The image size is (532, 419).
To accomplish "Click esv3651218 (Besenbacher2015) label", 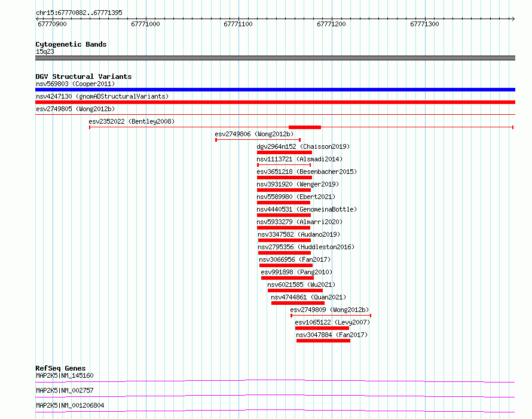I will [x=307, y=172].
